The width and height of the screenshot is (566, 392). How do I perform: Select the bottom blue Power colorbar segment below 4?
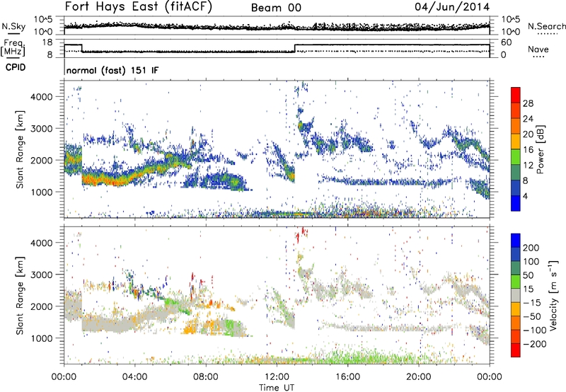click(516, 203)
